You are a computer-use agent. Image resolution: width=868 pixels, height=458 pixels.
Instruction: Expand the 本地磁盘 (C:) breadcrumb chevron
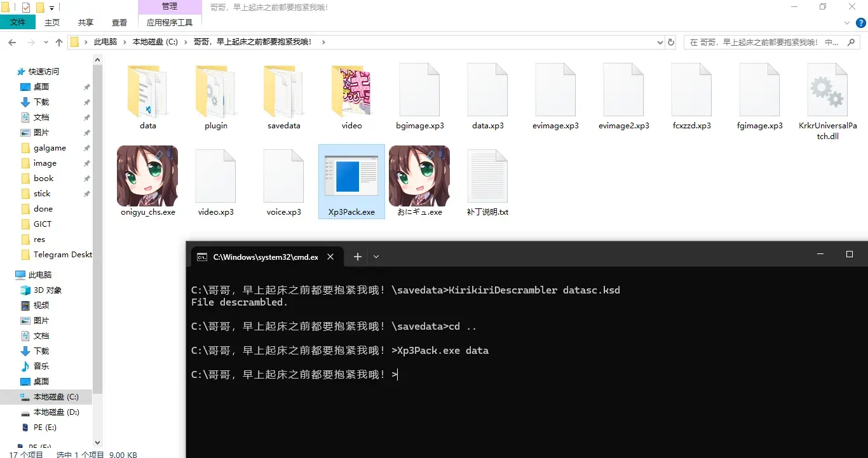pos(186,42)
